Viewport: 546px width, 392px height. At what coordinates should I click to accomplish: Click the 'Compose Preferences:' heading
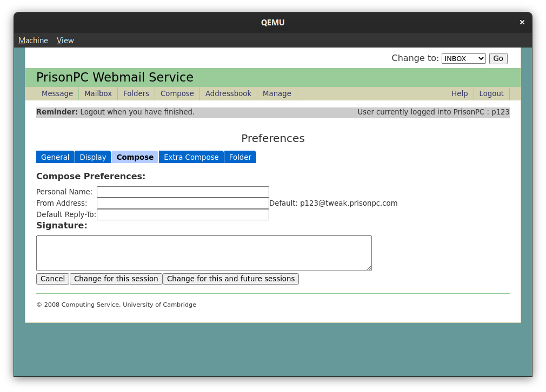[x=91, y=177]
